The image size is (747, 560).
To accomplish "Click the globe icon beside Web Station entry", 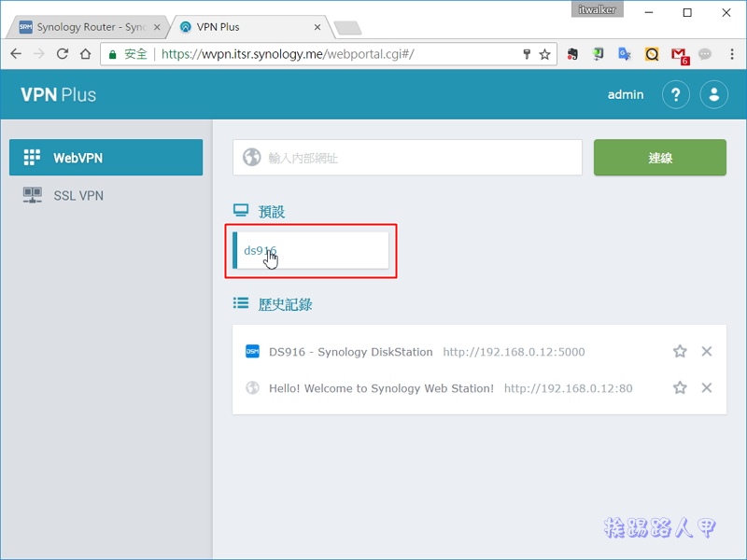I will click(252, 388).
